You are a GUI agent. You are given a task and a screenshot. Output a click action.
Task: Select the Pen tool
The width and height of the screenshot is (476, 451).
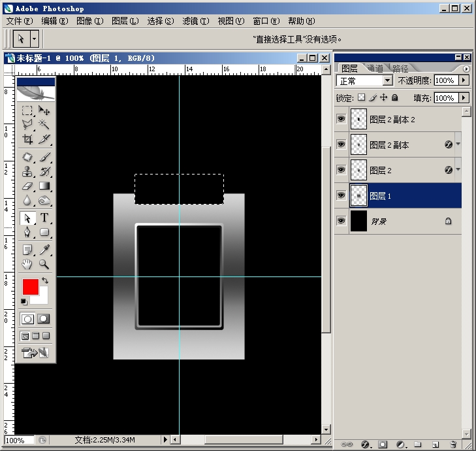pyautogui.click(x=27, y=233)
